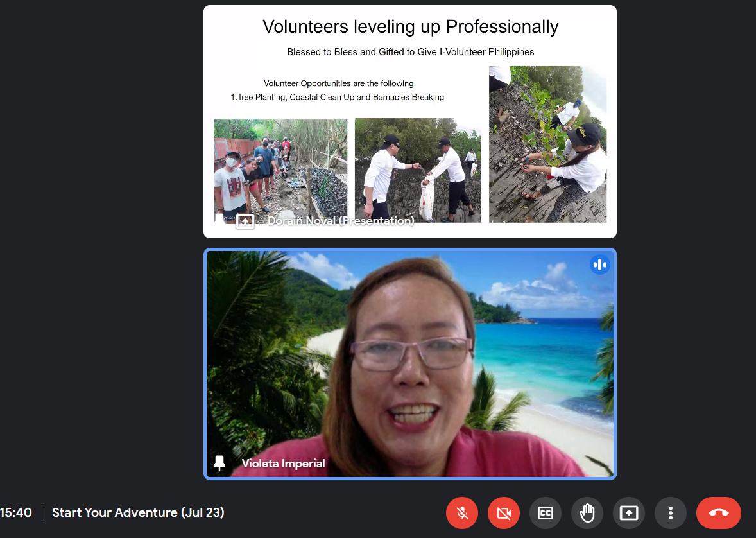The width and height of the screenshot is (756, 538).
Task: Click the group photo of masked volunteers
Action: click(280, 167)
